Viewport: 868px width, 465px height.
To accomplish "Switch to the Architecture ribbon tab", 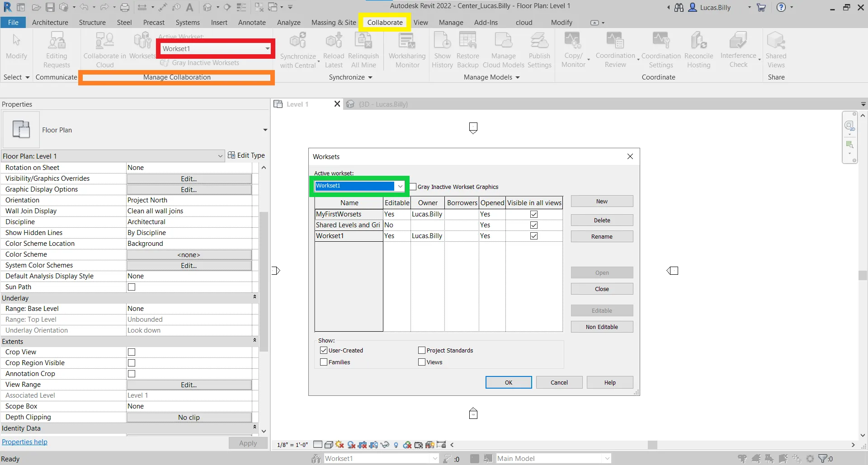I will point(50,23).
